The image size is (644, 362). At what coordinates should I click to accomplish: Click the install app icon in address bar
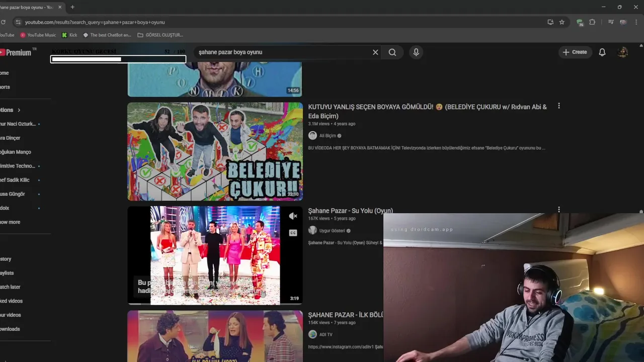550,22
